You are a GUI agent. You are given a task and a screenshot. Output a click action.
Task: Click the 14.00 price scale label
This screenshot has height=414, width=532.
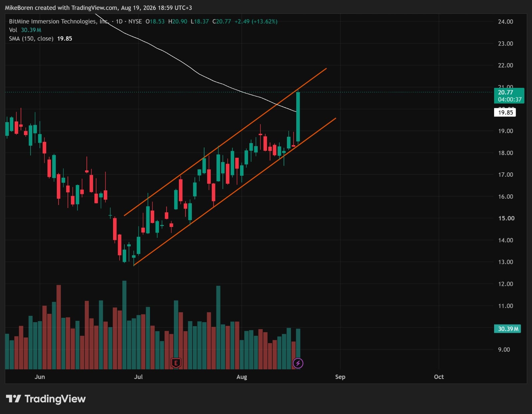pyautogui.click(x=505, y=240)
